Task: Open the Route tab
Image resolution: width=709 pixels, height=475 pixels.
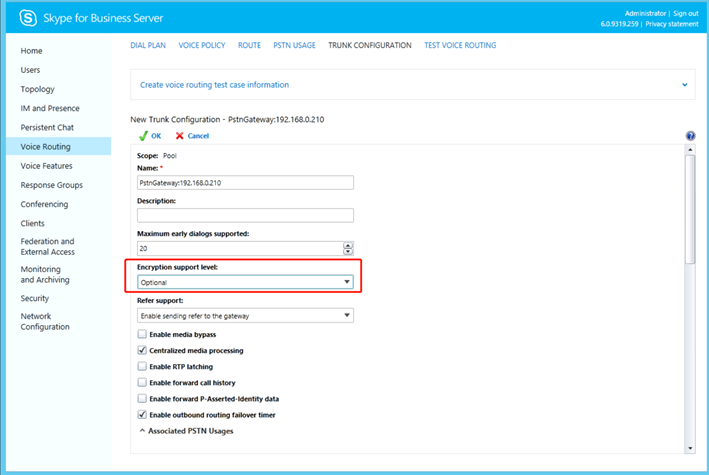Action: (x=249, y=45)
